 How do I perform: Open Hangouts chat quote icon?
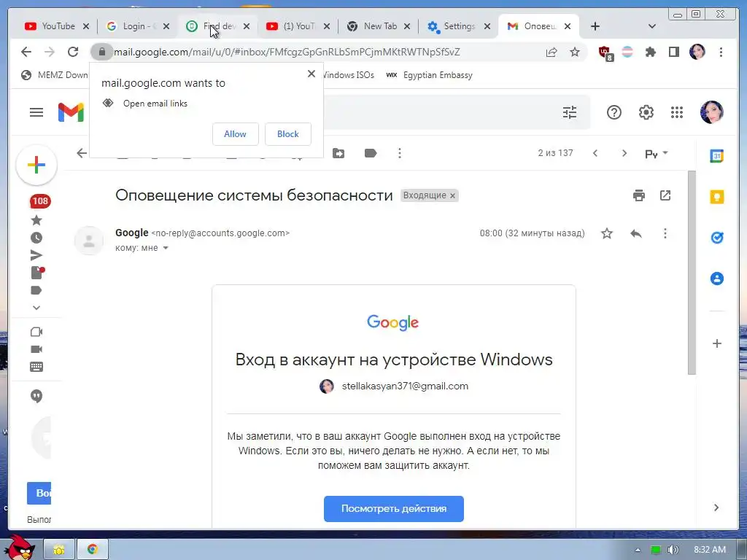click(36, 396)
